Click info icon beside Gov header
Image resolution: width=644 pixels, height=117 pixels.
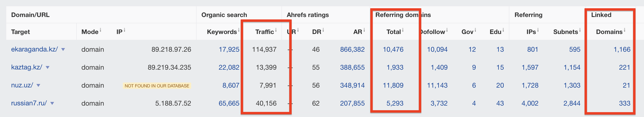pyautogui.click(x=475, y=30)
